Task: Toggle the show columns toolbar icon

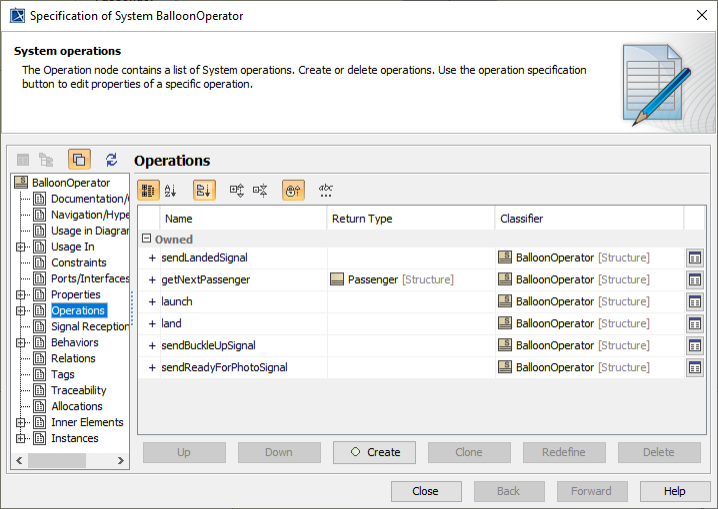Action: (x=148, y=190)
